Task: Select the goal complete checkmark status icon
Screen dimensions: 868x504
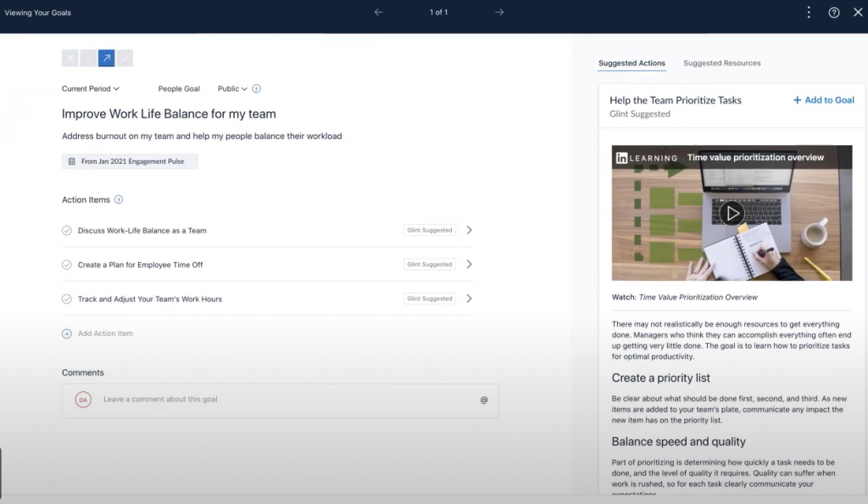Action: [x=125, y=58]
